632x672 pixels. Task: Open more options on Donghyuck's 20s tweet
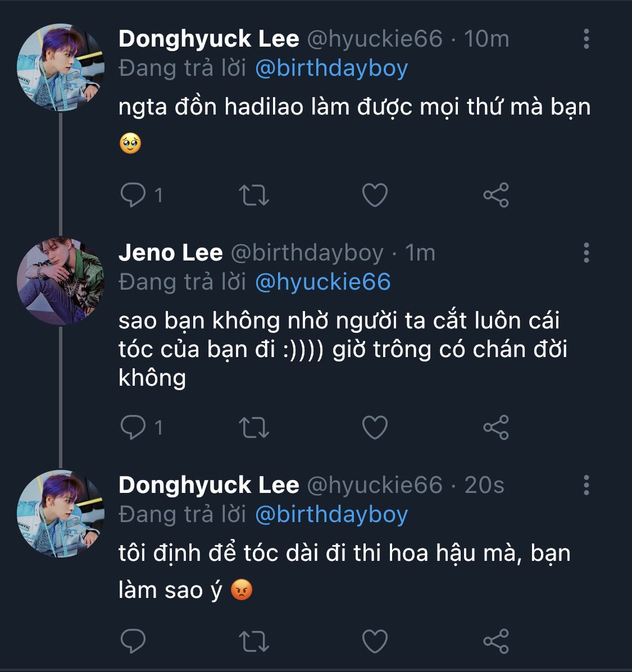point(586,485)
